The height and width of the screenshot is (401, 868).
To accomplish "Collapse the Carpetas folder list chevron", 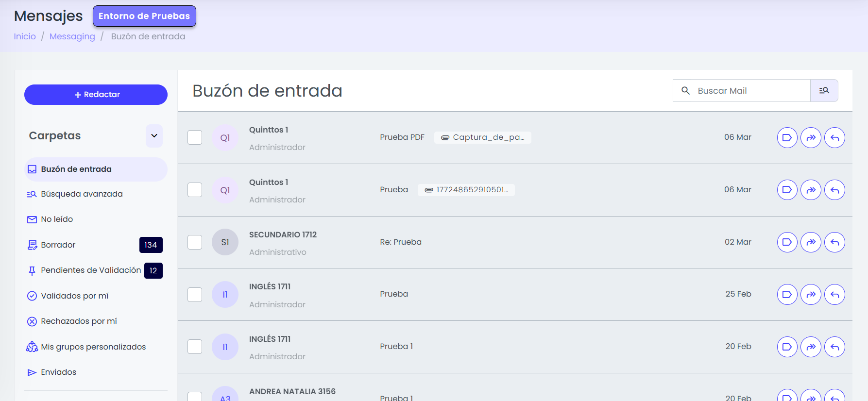I will click(x=154, y=136).
